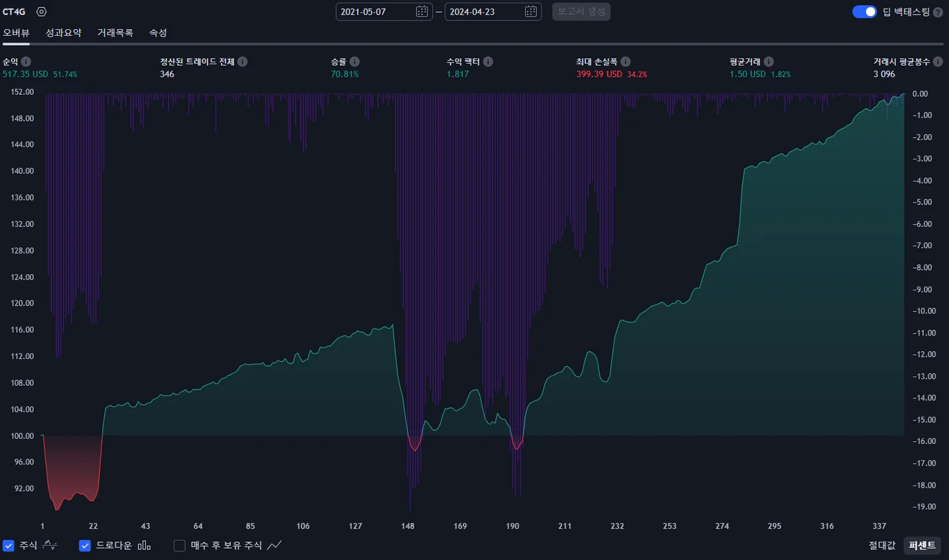Open the 거래목록 tab

point(115,33)
